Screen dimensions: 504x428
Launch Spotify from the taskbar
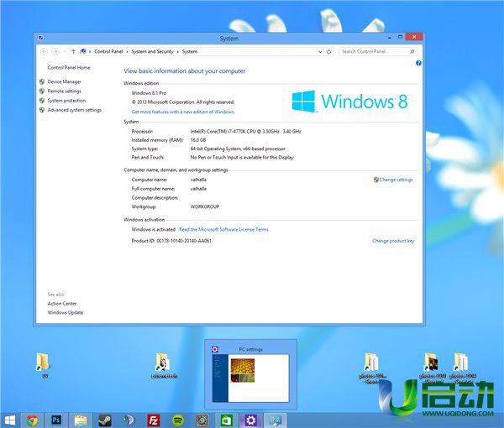point(178,420)
